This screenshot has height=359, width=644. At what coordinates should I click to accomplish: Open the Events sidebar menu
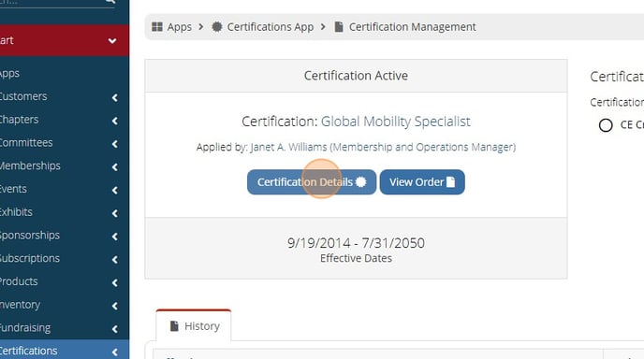click(13, 189)
